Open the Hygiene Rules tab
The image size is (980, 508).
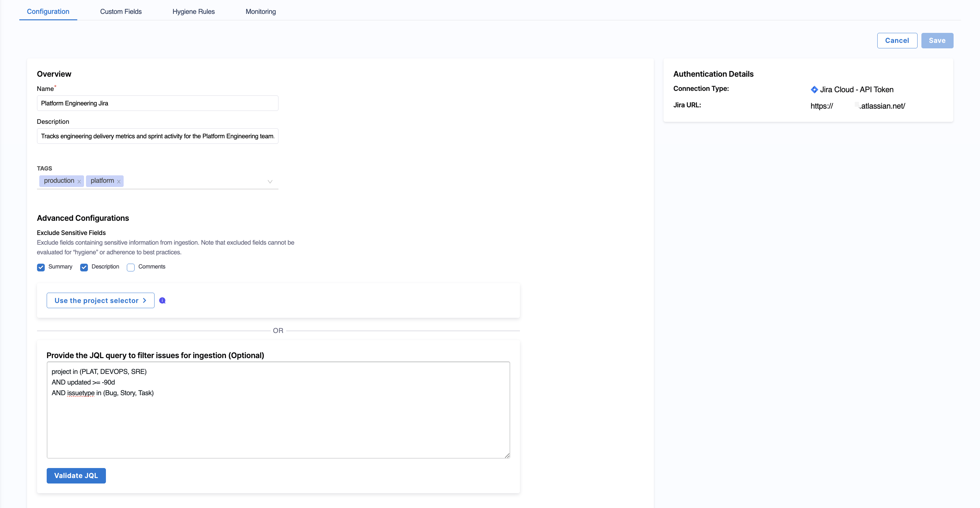point(193,11)
